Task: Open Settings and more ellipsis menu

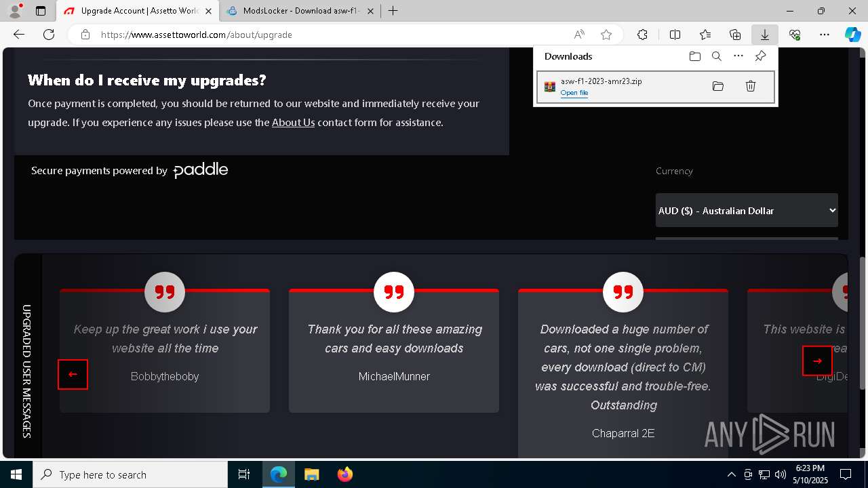Action: (825, 35)
